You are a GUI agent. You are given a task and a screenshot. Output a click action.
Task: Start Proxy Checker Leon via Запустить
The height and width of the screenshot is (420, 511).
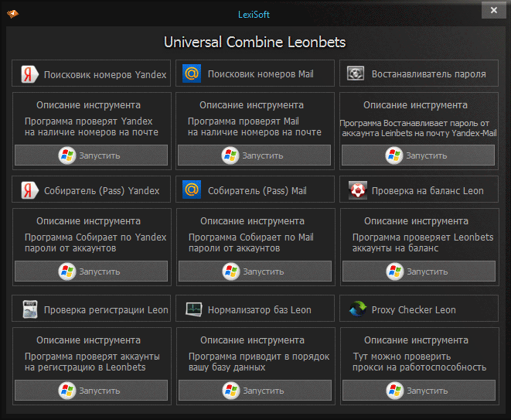pos(419,391)
